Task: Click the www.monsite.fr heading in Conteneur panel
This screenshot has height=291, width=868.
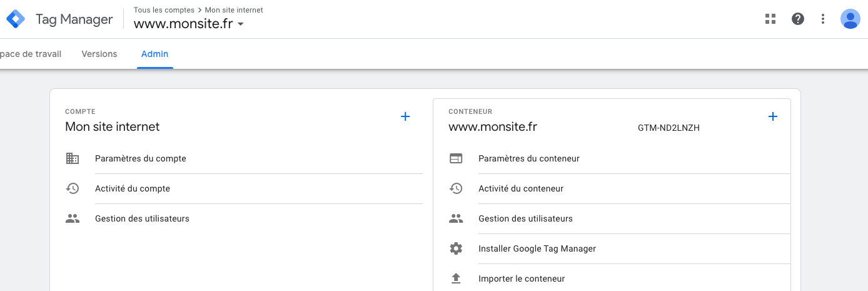Action: (493, 126)
